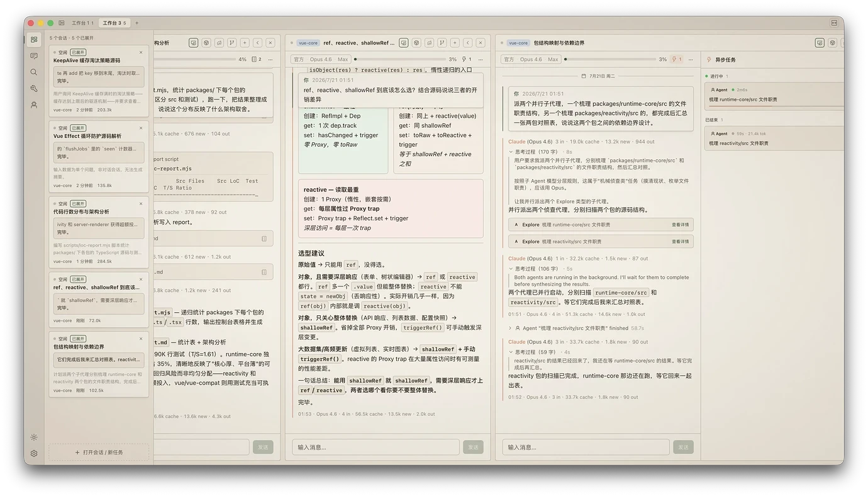Switch to the 工作台 3 tab
The height and width of the screenshot is (496, 868).
click(114, 23)
